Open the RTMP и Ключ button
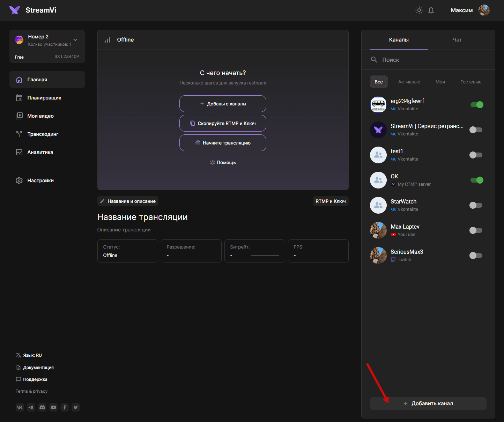504x422 pixels. (x=331, y=201)
